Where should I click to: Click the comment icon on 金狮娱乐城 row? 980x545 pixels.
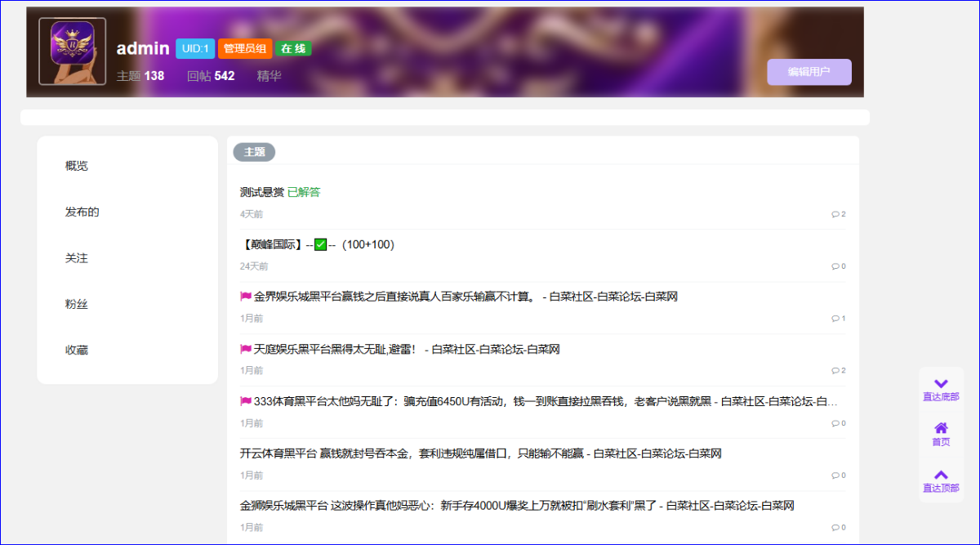[x=835, y=528]
